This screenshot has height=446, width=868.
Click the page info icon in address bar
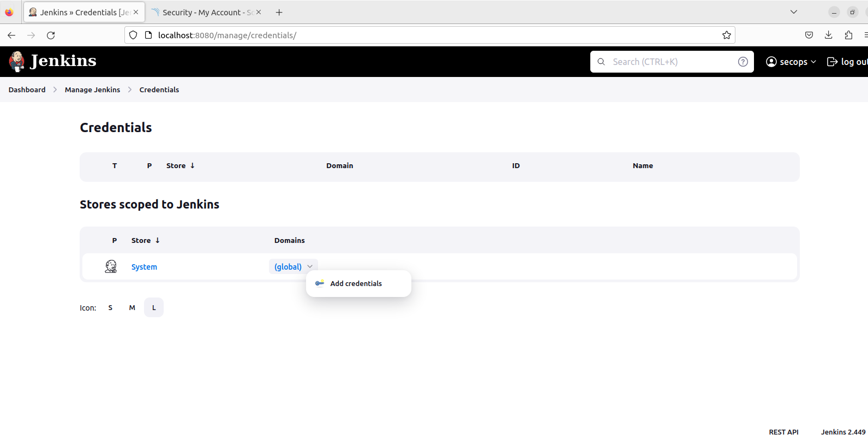pos(148,35)
